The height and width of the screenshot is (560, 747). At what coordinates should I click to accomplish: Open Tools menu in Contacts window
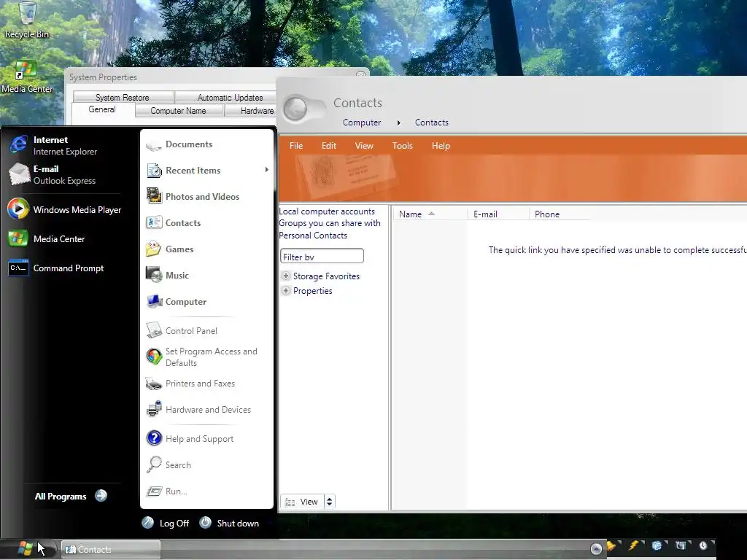click(403, 146)
